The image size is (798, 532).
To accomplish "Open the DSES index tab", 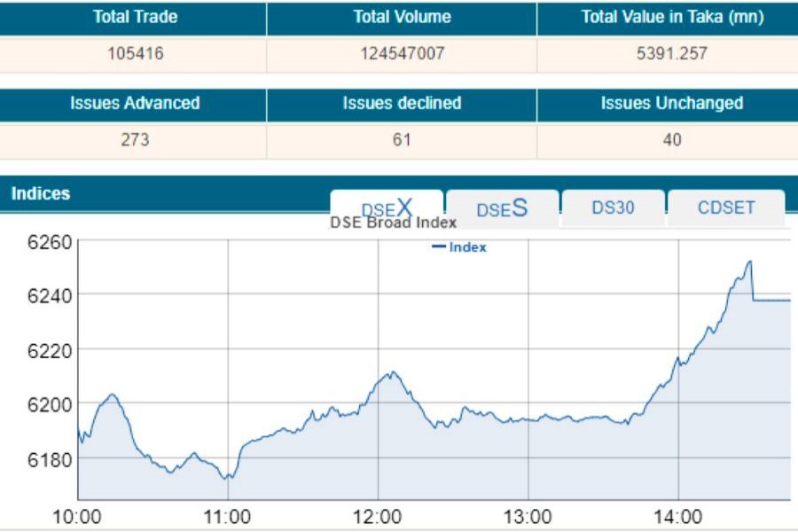I will coord(502,208).
